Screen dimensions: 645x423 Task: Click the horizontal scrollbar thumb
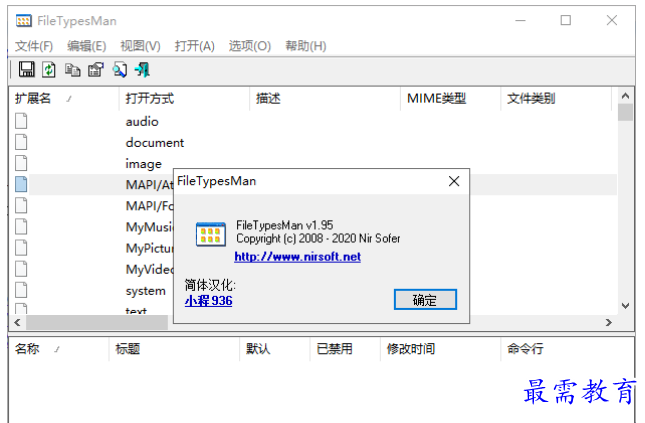point(97,322)
